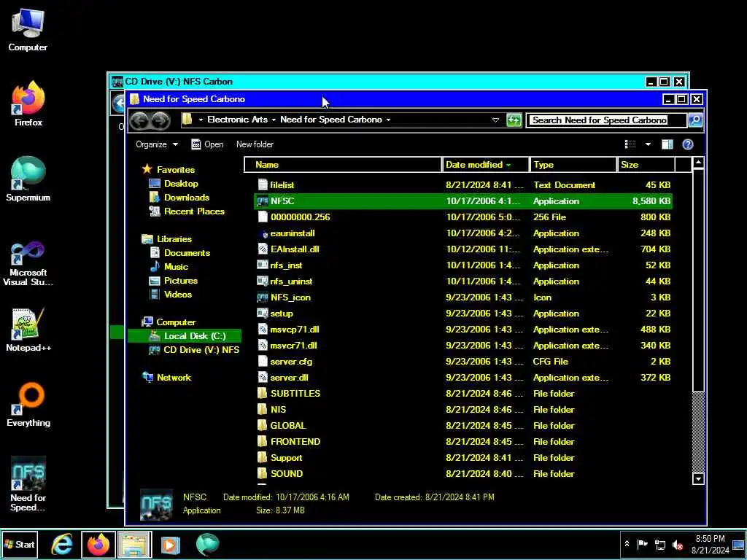Viewport: 747px width, 560px height.
Task: Select Music library
Action: tap(169, 267)
